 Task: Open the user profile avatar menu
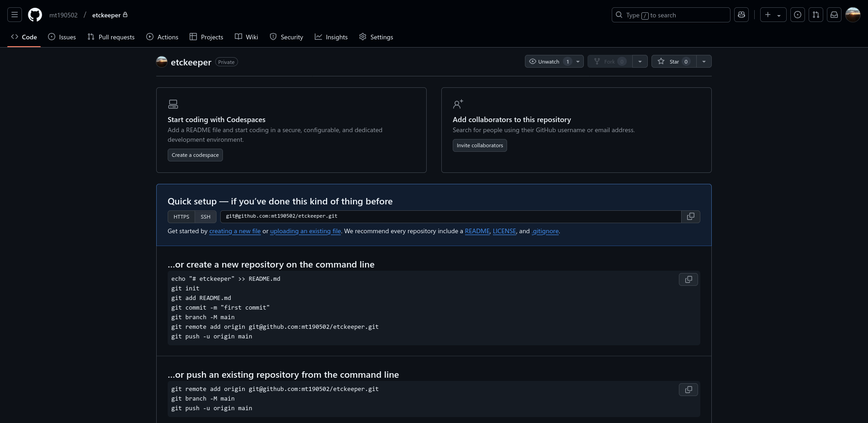853,15
